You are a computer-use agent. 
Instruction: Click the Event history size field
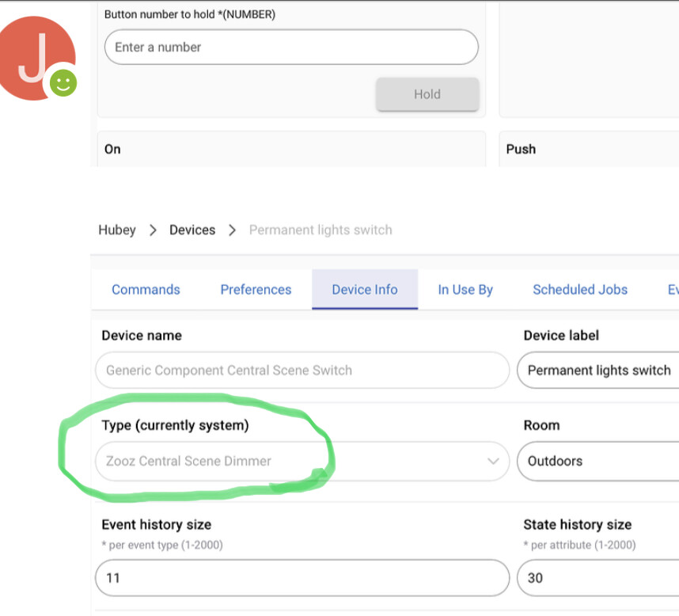302,578
